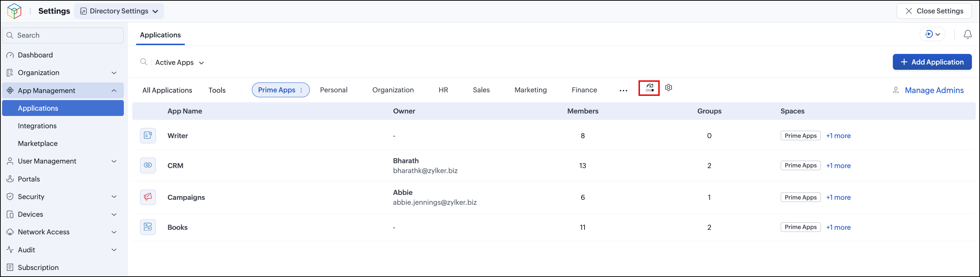Select the Finance space tab
The height and width of the screenshot is (277, 980).
pyautogui.click(x=584, y=90)
